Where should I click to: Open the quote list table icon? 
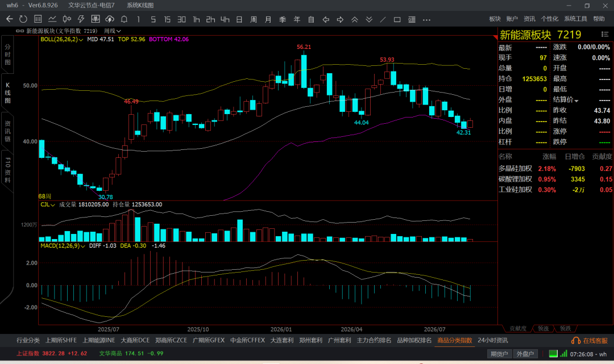[38, 19]
